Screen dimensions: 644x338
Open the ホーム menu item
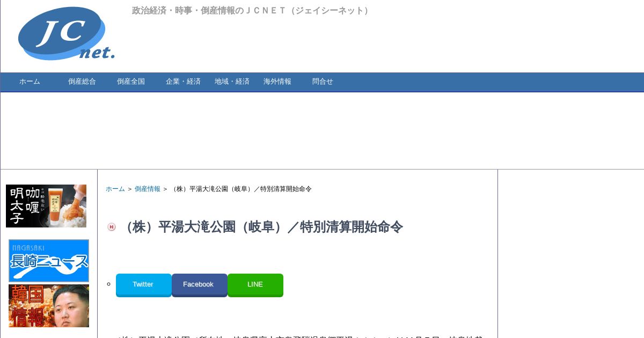pos(30,82)
